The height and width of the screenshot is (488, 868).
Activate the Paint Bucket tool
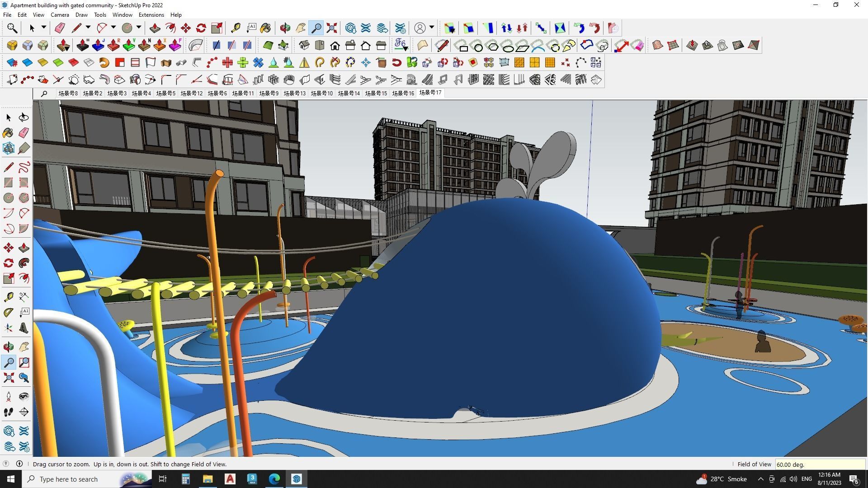265,28
